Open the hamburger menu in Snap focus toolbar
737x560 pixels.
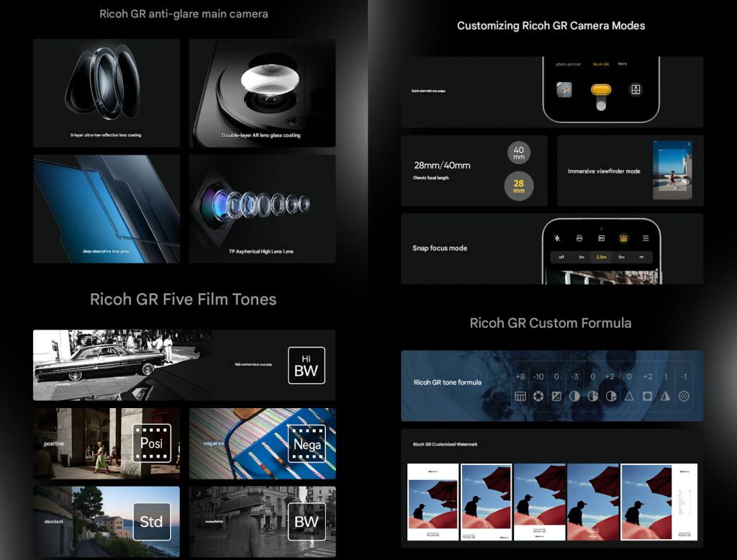[646, 238]
